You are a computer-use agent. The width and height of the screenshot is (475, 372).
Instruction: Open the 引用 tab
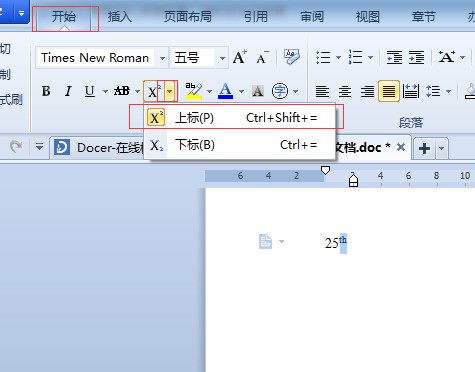pos(256,17)
